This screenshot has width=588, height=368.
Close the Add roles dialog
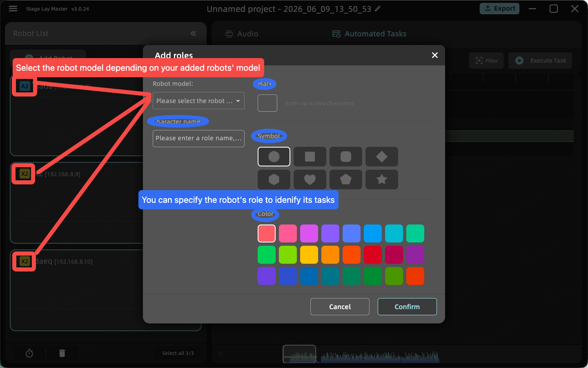coord(435,55)
